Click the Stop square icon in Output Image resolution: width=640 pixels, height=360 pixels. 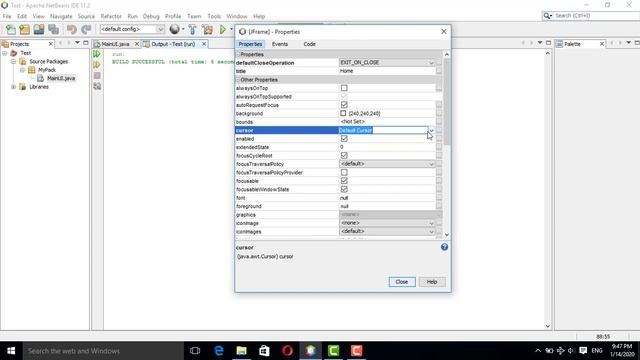97,76
